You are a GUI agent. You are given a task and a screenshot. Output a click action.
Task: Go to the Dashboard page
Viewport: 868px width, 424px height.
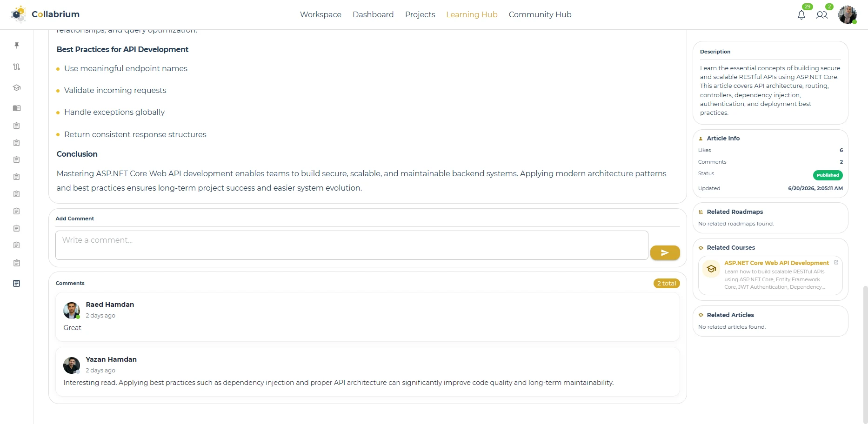pos(373,14)
